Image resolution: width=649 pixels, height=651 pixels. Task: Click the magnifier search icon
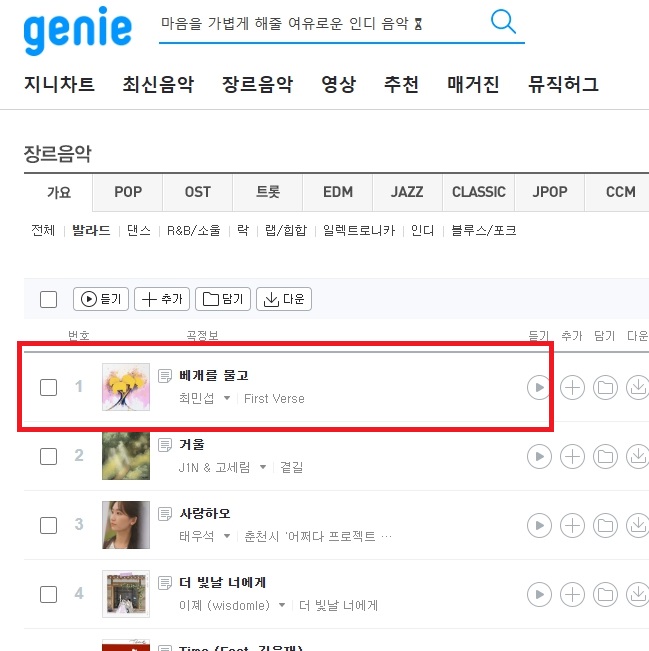tap(503, 22)
